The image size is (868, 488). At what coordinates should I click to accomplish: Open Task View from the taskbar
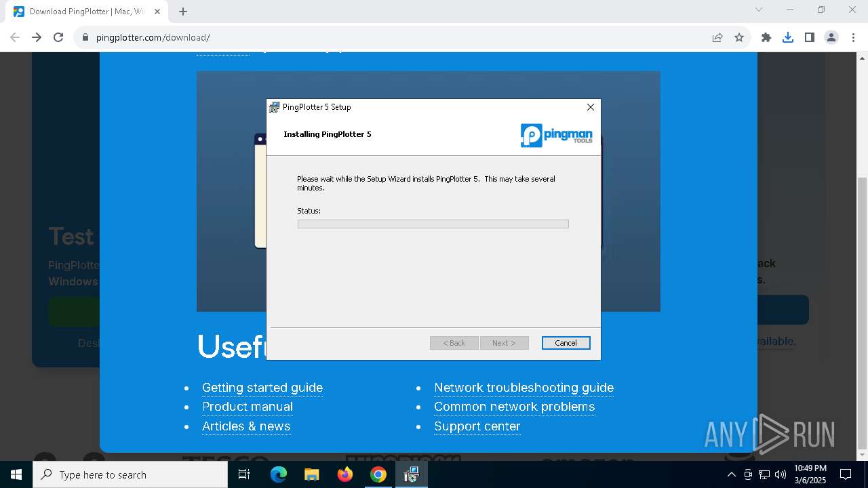tap(244, 474)
